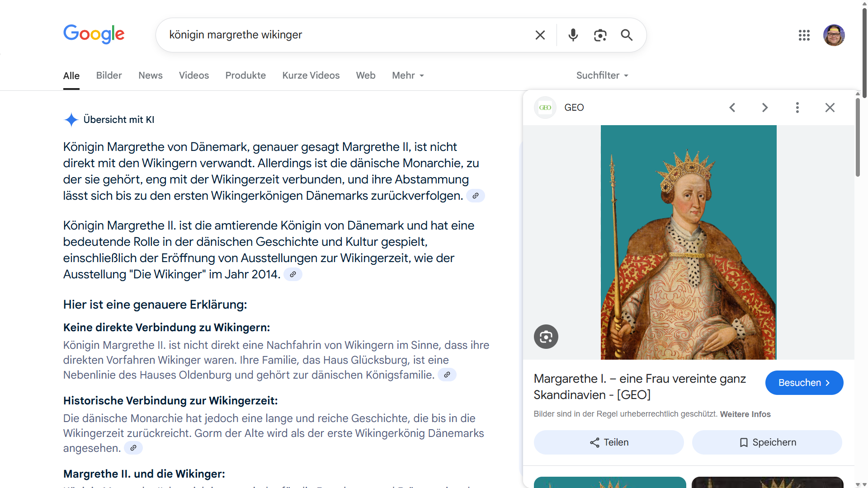
Task: Open the dark related image thumbnail
Action: 768,483
